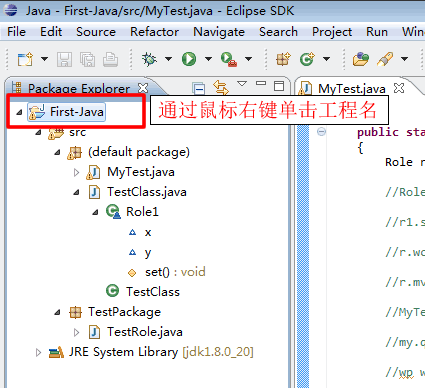Expand the JRE System Library node
This screenshot has height=388, width=425.
coord(38,352)
